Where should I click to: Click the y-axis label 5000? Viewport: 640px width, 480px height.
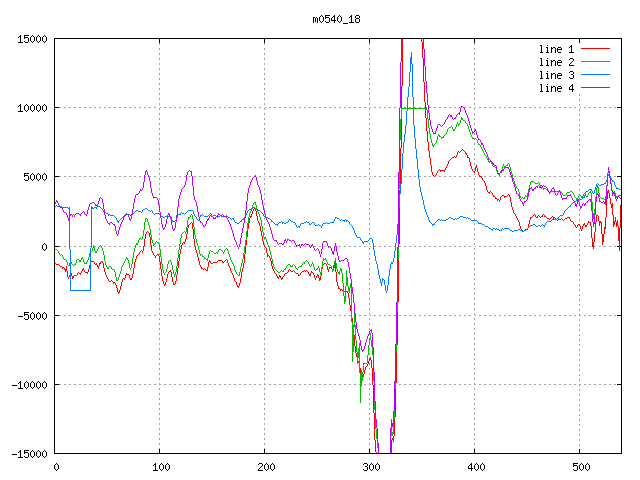pos(36,177)
